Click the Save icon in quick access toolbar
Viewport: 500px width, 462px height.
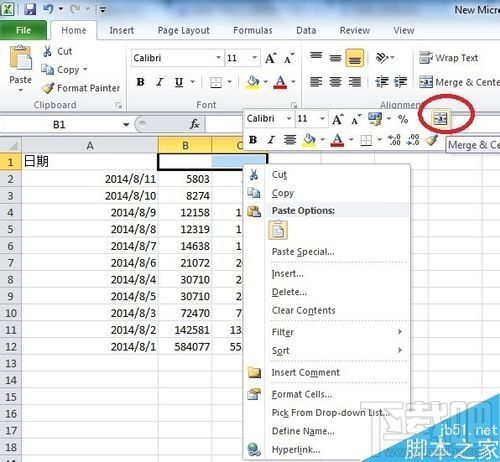tap(30, 9)
